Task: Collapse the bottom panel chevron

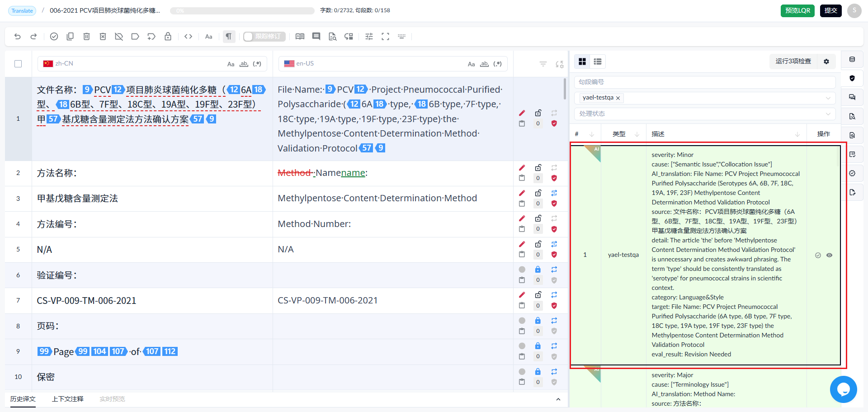Action: [x=558, y=399]
